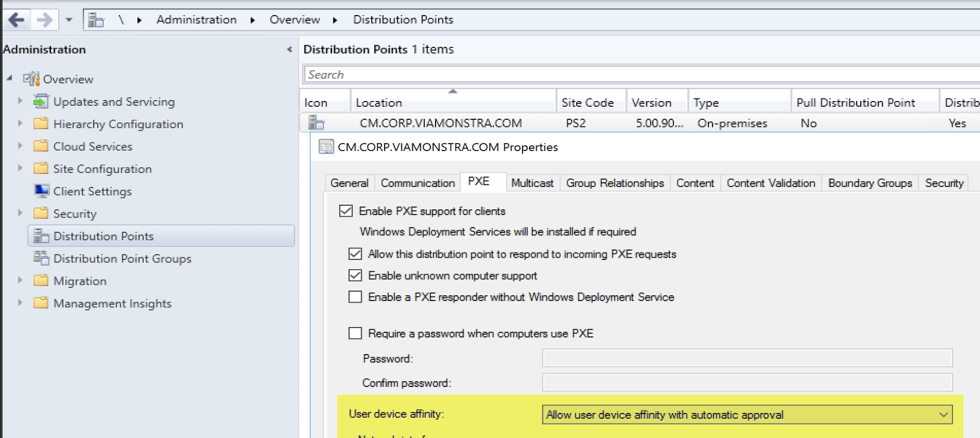The height and width of the screenshot is (438, 980).
Task: Uncheck Enable PXE support for clients
Action: point(346,211)
